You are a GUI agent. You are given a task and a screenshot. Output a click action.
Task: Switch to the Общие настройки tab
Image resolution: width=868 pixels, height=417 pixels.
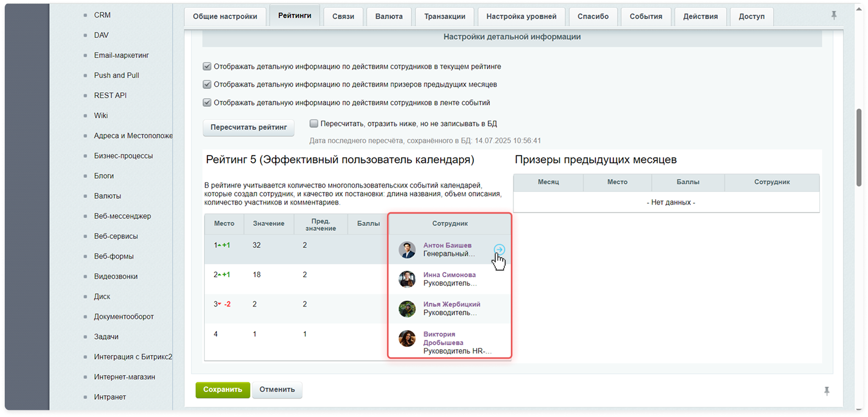[225, 17]
